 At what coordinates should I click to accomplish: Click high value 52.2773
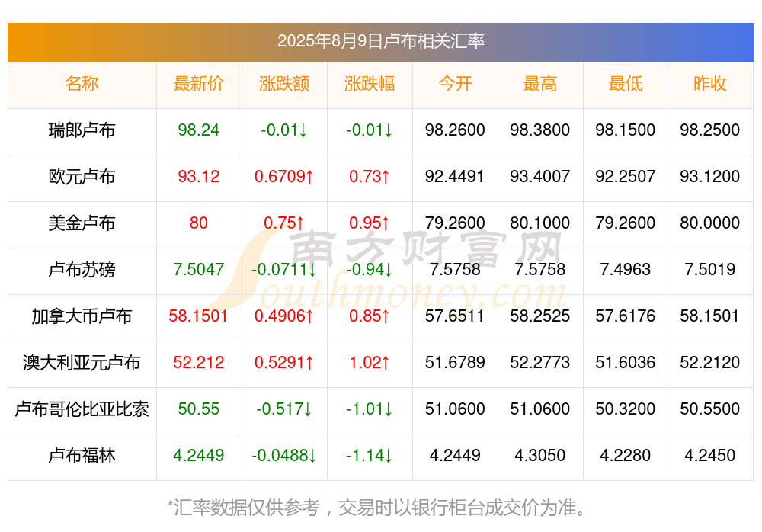tap(540, 362)
